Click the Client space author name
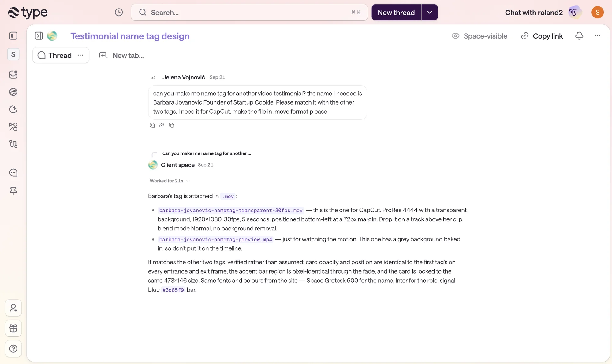 tap(178, 165)
